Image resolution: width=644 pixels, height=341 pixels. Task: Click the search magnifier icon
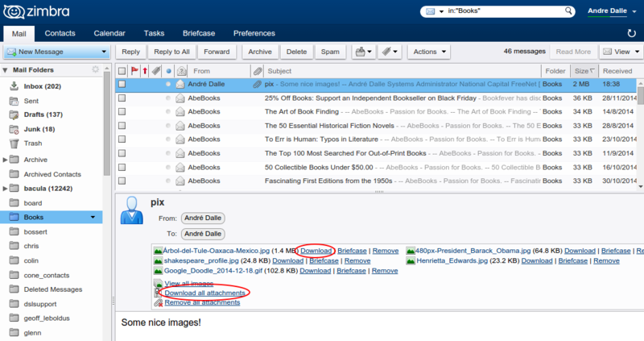tap(568, 10)
